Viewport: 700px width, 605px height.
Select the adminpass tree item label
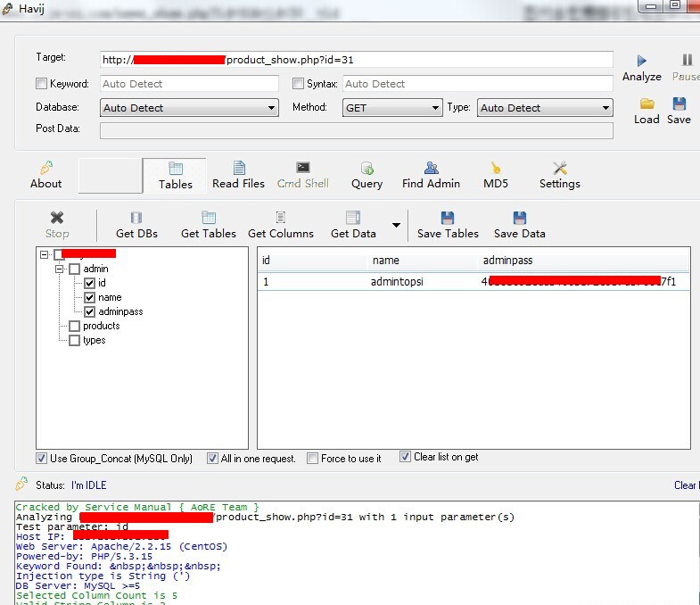(120, 311)
